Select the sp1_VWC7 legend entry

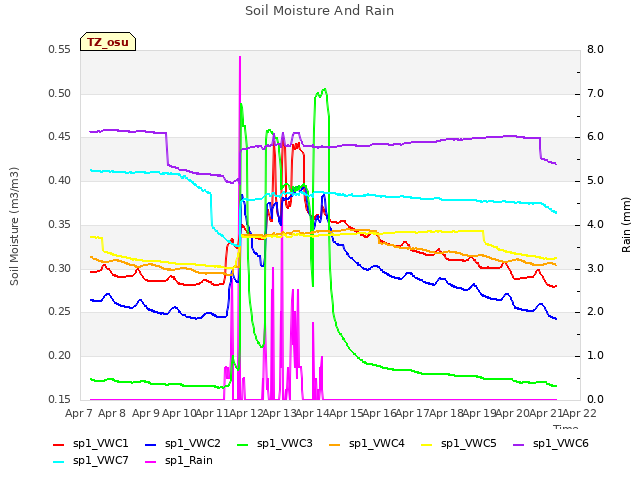click(91, 461)
